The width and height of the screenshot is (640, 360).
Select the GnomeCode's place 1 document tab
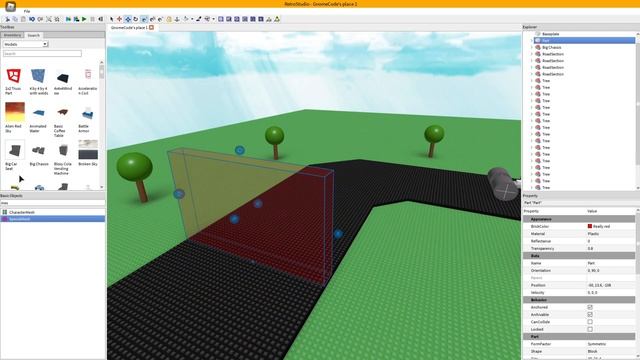pyautogui.click(x=129, y=27)
